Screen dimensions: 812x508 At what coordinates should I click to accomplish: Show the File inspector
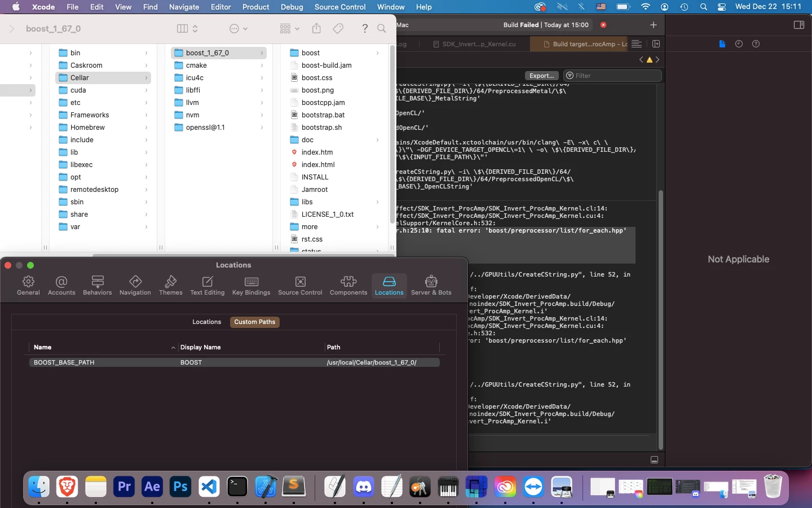(x=722, y=44)
